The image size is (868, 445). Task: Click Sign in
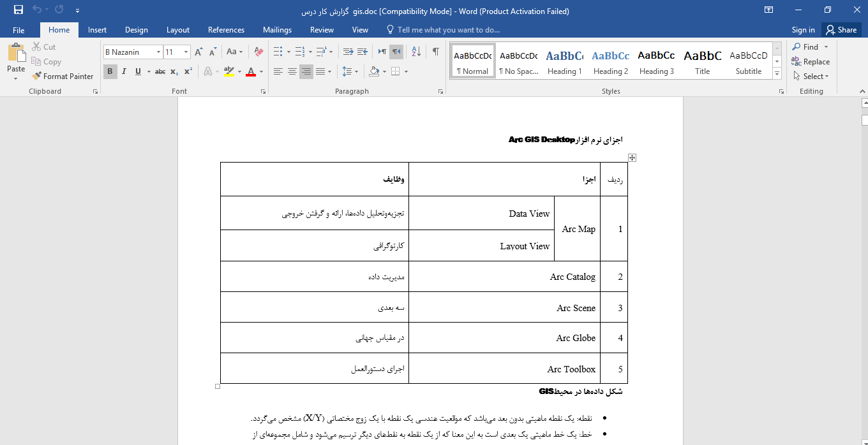click(803, 29)
